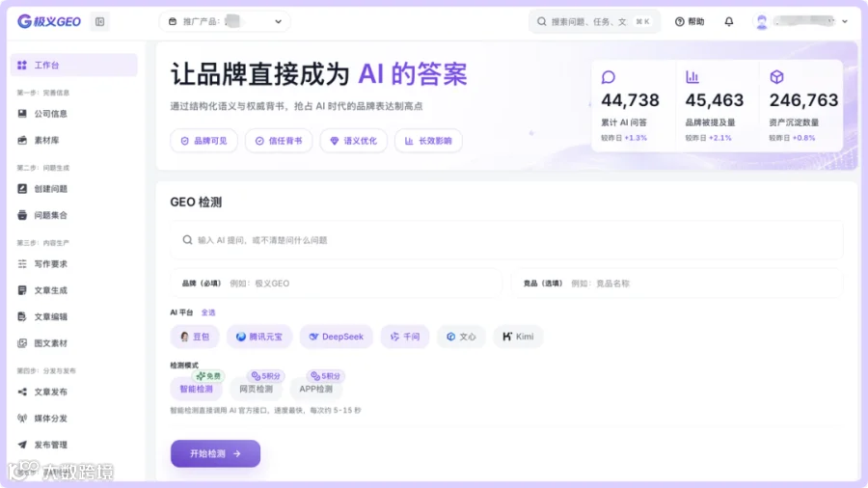Click the 语义优化 tag
This screenshot has height=488, width=868.
pyautogui.click(x=353, y=141)
